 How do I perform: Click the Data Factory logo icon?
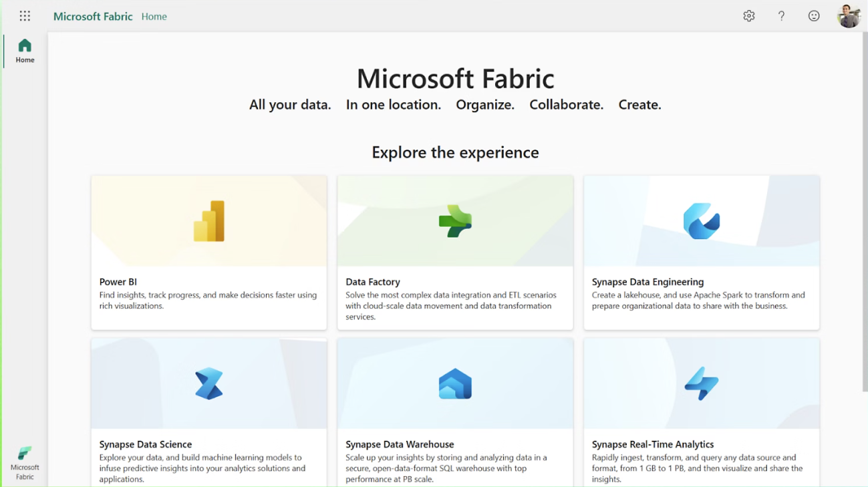(455, 221)
